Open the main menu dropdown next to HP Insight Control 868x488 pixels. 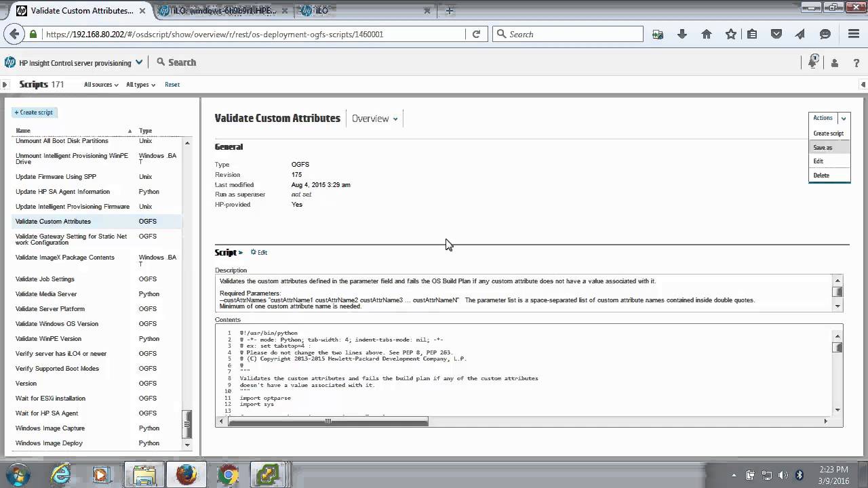[x=139, y=62]
